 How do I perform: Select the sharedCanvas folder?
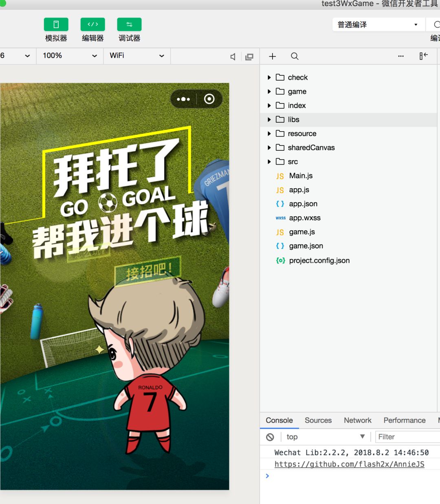pos(348,147)
